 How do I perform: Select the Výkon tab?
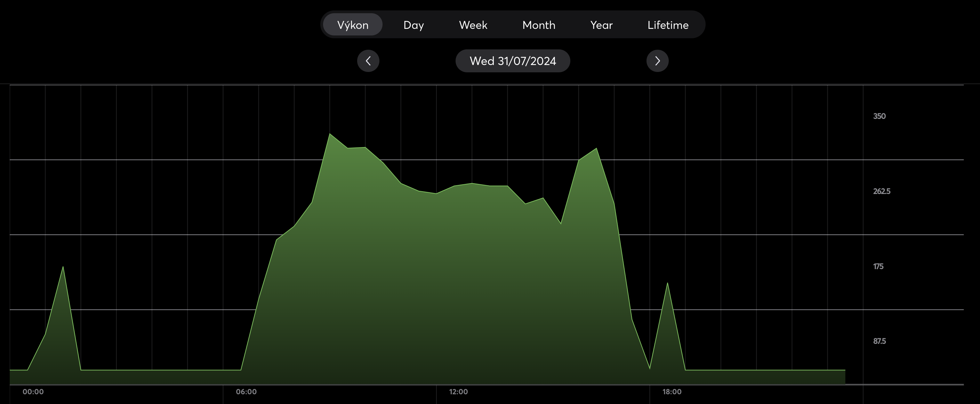[353, 25]
